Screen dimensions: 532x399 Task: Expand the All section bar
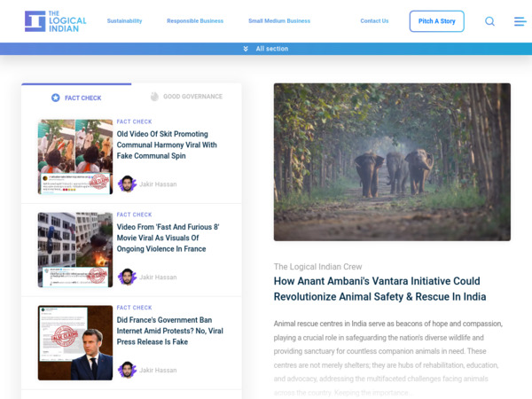tap(266, 49)
